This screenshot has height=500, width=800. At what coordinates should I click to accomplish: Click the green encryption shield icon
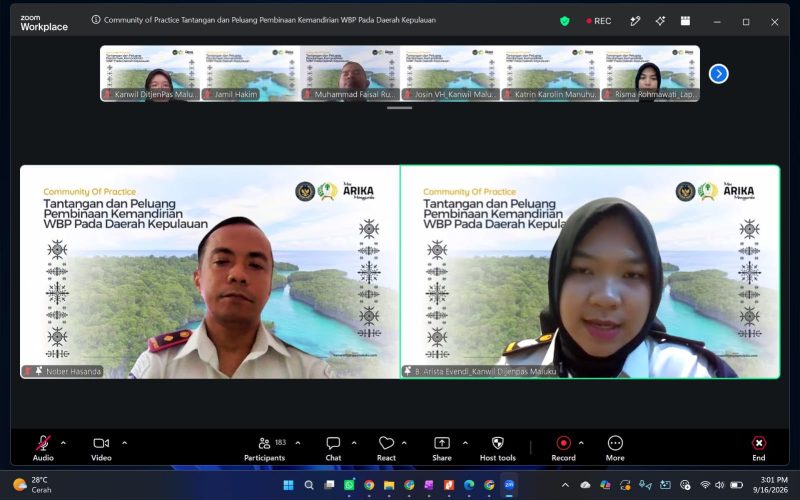(564, 21)
